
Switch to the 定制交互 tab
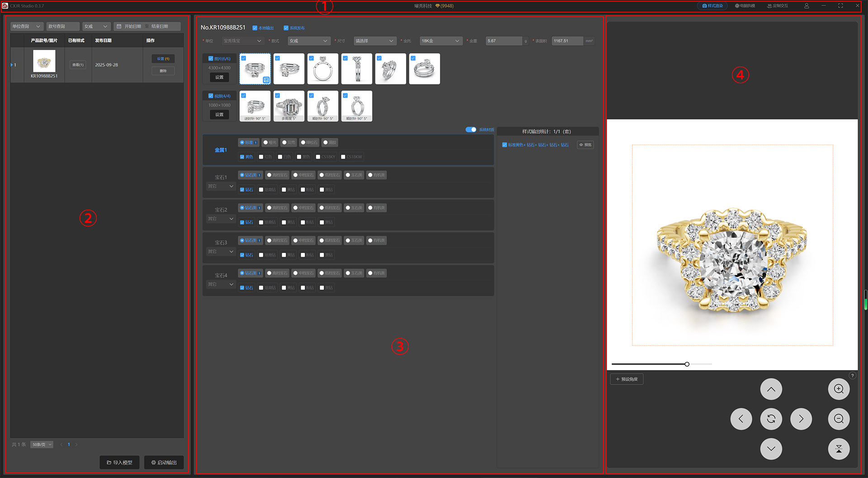click(778, 6)
